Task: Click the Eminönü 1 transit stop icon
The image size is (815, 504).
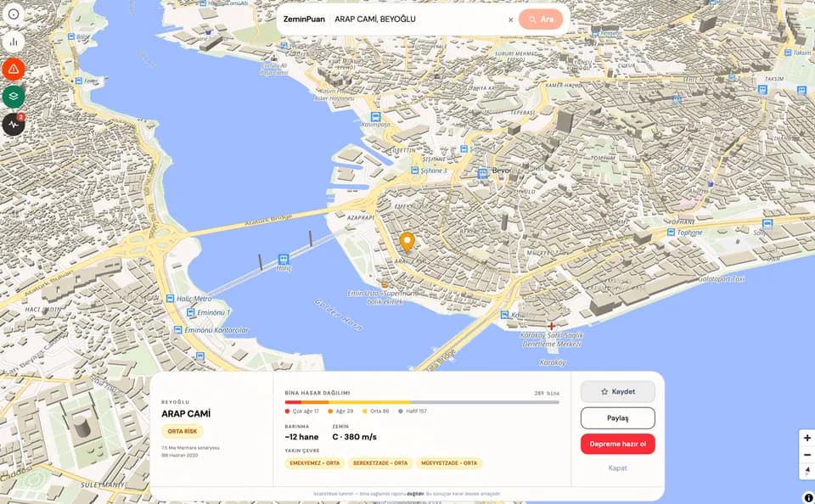Action: (191, 312)
